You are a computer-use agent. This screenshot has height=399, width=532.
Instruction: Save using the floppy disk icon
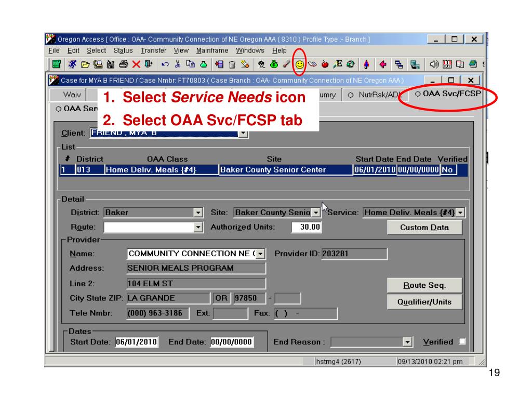point(111,64)
